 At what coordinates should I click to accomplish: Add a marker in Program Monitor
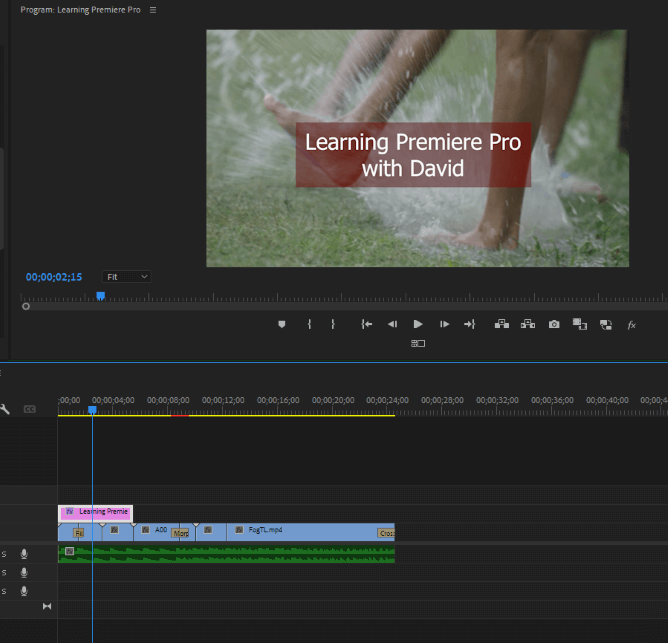tap(282, 324)
